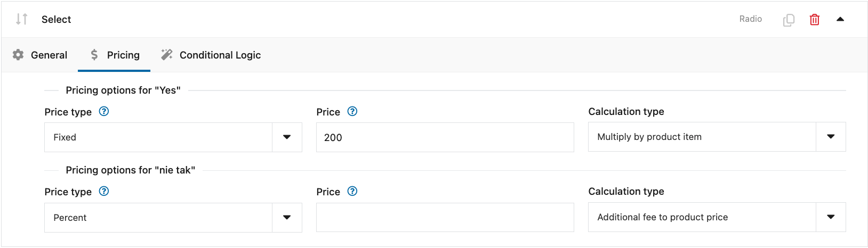Viewport: 868px width, 248px height.
Task: Click the Price field containing 200
Action: (445, 137)
